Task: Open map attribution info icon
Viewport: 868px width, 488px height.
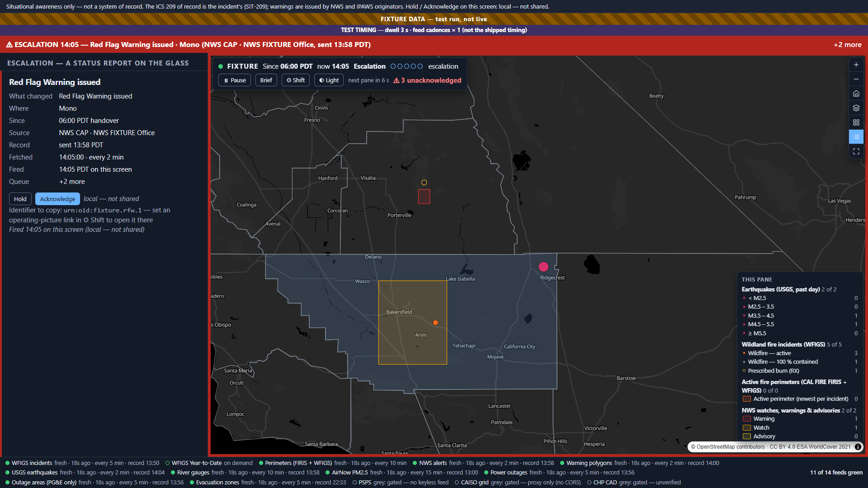Action: [x=858, y=447]
